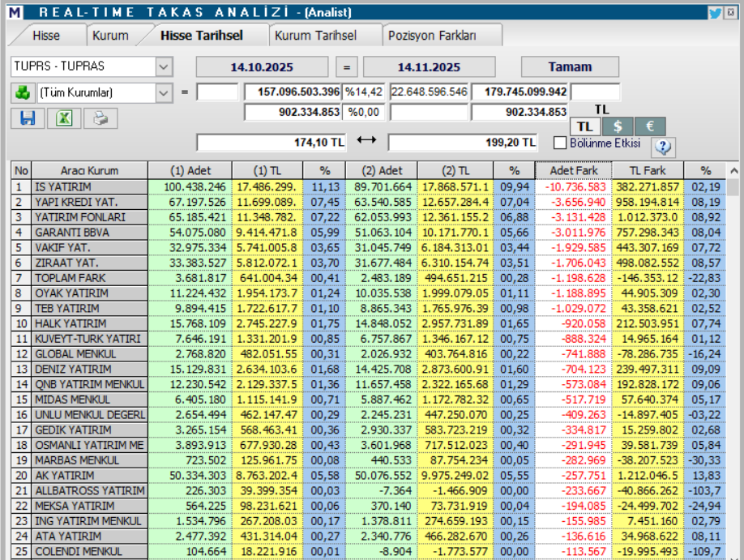Click TL Fark value 958.194.814
This screenshot has width=744, height=560.
coord(648,202)
